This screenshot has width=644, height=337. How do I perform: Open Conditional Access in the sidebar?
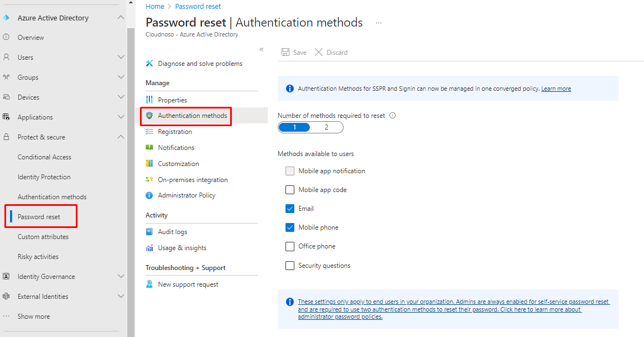pyautogui.click(x=44, y=157)
